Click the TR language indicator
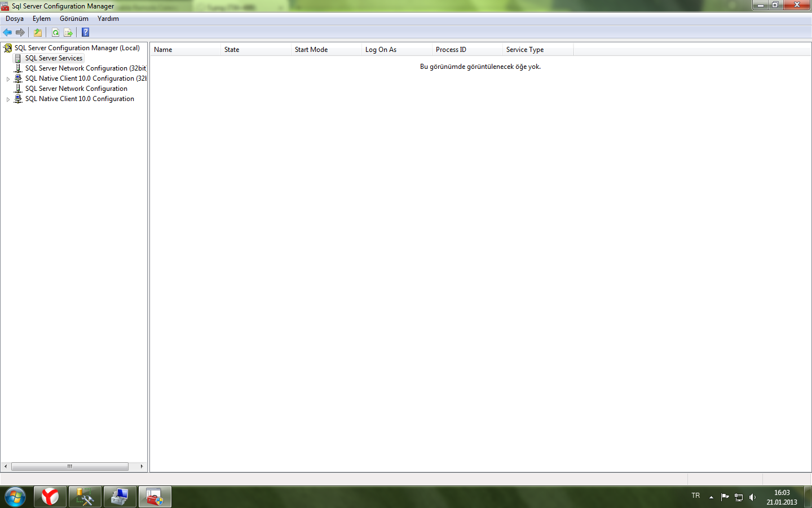The height and width of the screenshot is (508, 812). click(x=696, y=496)
